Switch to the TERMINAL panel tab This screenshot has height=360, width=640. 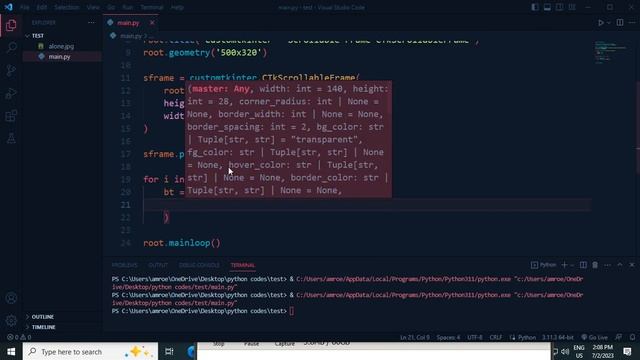242,265
